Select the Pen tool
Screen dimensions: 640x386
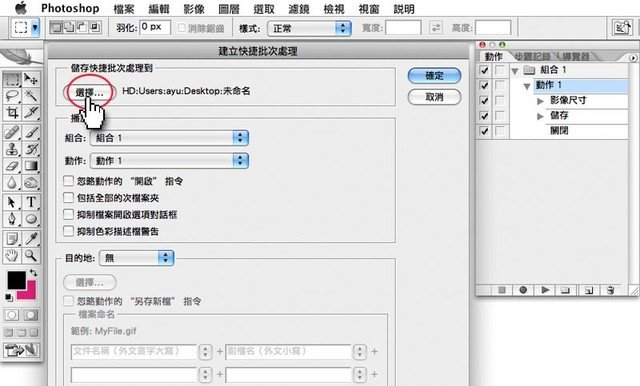tap(12, 219)
